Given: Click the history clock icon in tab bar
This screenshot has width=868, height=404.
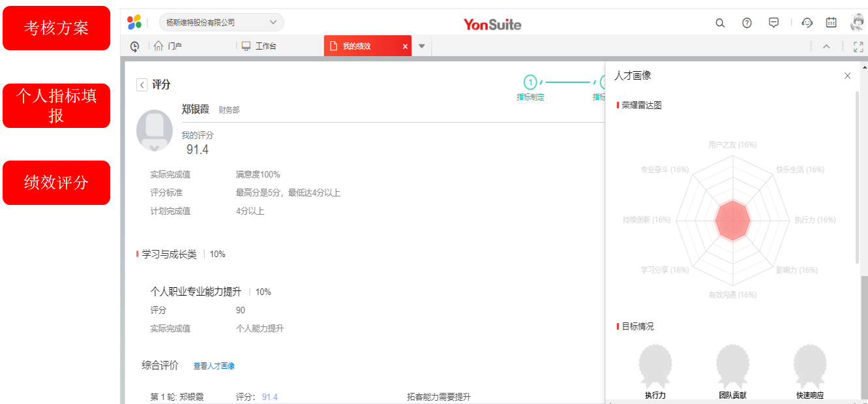Looking at the screenshot, I should pos(135,46).
